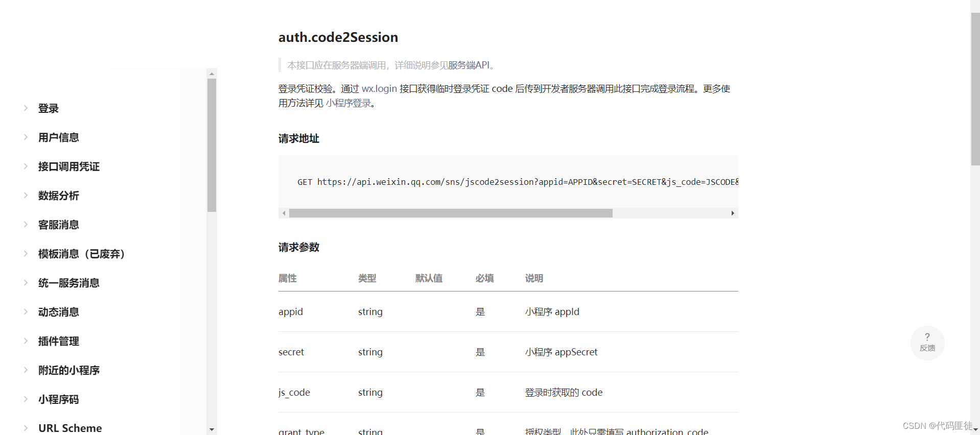Open the 登录 sidebar item
The height and width of the screenshot is (435, 980).
[x=49, y=108]
